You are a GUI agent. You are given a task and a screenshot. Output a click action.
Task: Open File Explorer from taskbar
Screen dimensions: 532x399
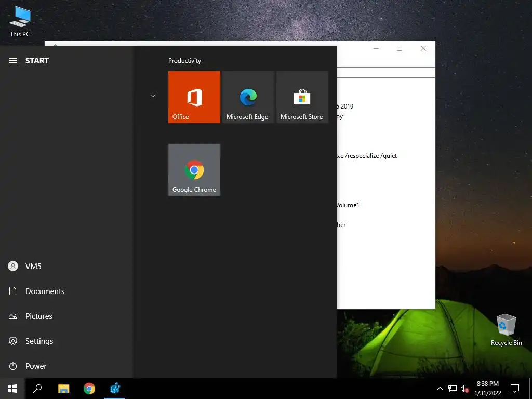[63, 389]
